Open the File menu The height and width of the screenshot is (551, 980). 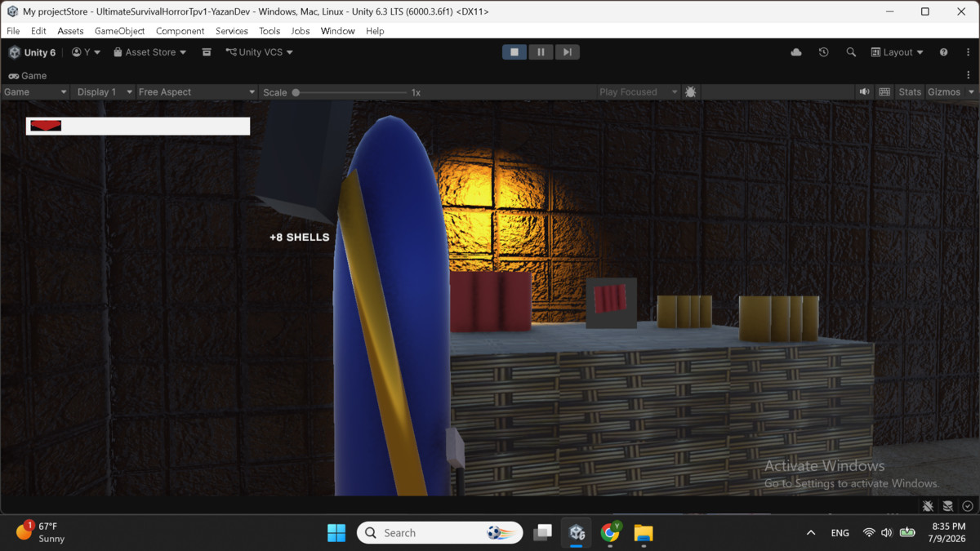tap(13, 31)
